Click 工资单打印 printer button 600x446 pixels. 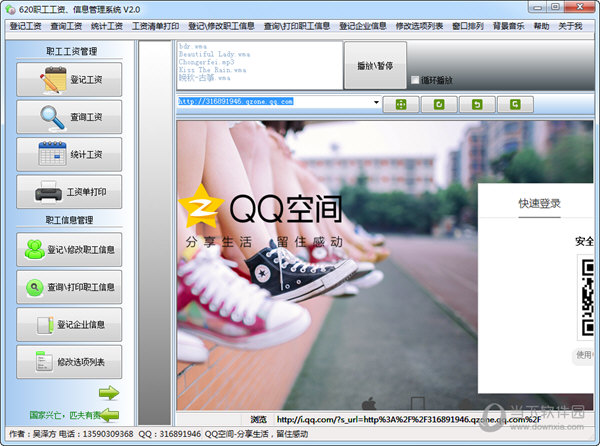(x=69, y=191)
